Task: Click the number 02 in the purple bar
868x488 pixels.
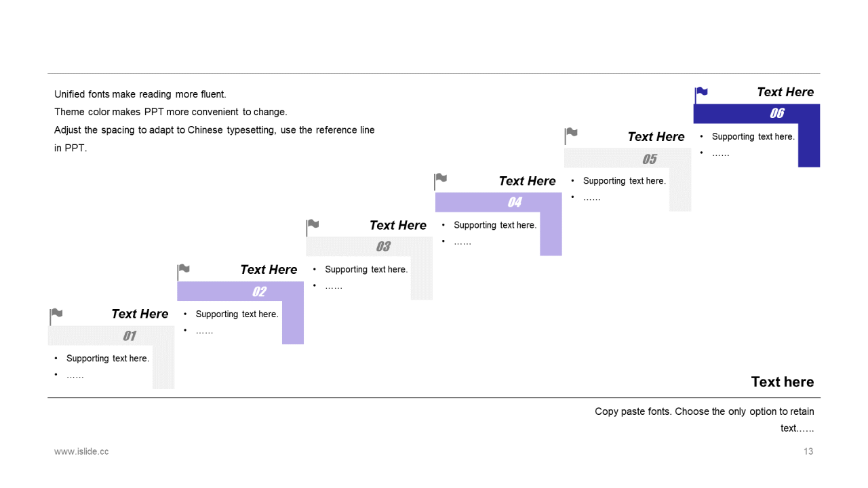Action: [x=259, y=291]
